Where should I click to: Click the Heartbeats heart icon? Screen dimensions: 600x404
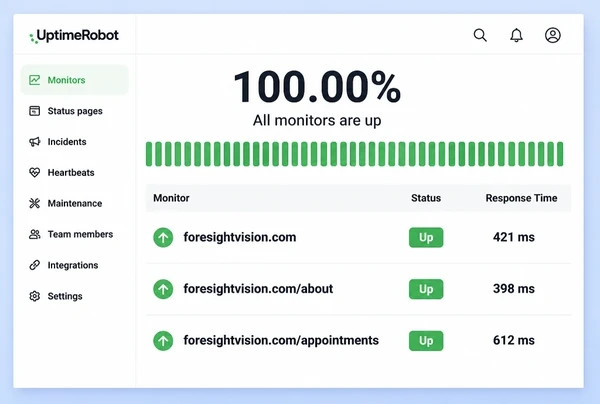point(34,173)
